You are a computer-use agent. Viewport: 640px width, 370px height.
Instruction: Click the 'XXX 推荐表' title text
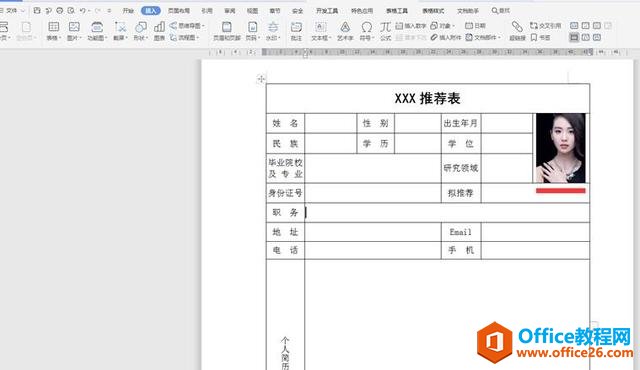click(x=427, y=98)
